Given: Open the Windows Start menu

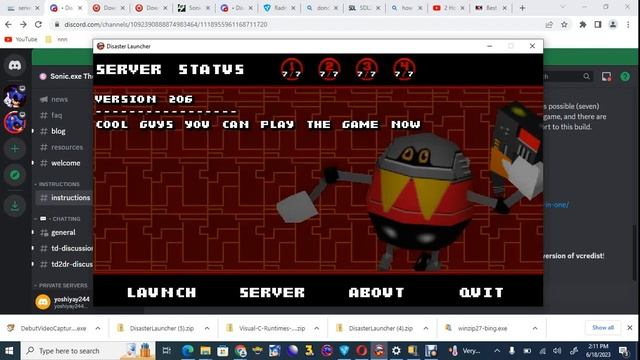Looking at the screenshot, I should (9, 351).
